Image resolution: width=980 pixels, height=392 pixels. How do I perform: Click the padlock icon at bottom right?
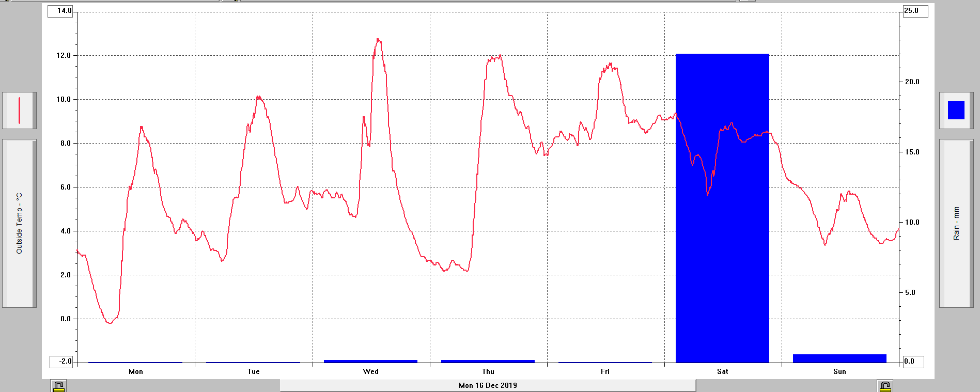(x=884, y=386)
